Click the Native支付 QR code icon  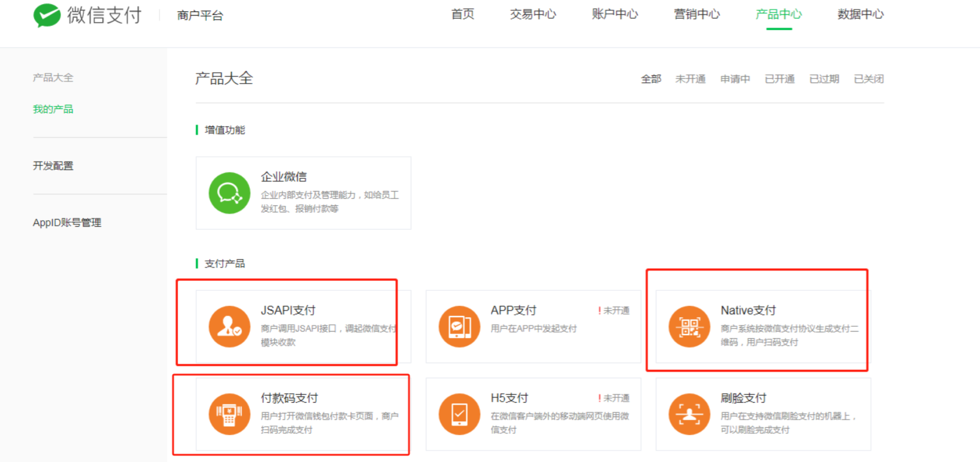tap(689, 327)
